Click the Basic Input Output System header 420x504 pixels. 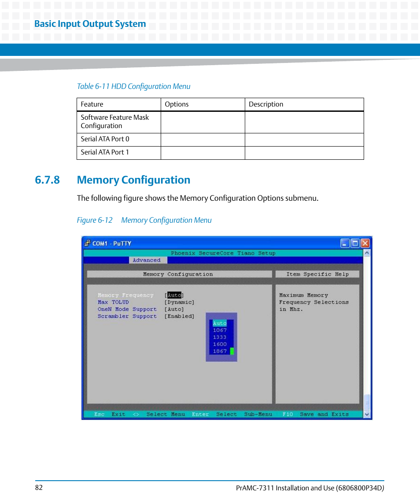(x=90, y=24)
